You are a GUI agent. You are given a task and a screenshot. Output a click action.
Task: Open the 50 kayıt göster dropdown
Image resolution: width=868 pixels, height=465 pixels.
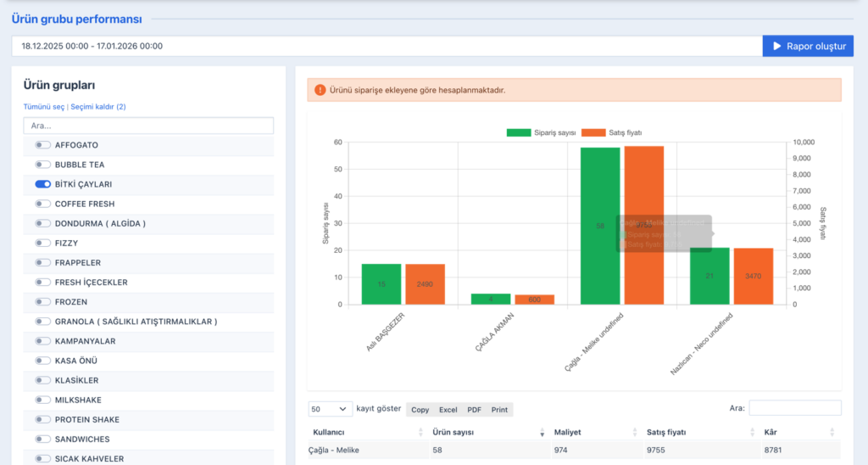(331, 409)
